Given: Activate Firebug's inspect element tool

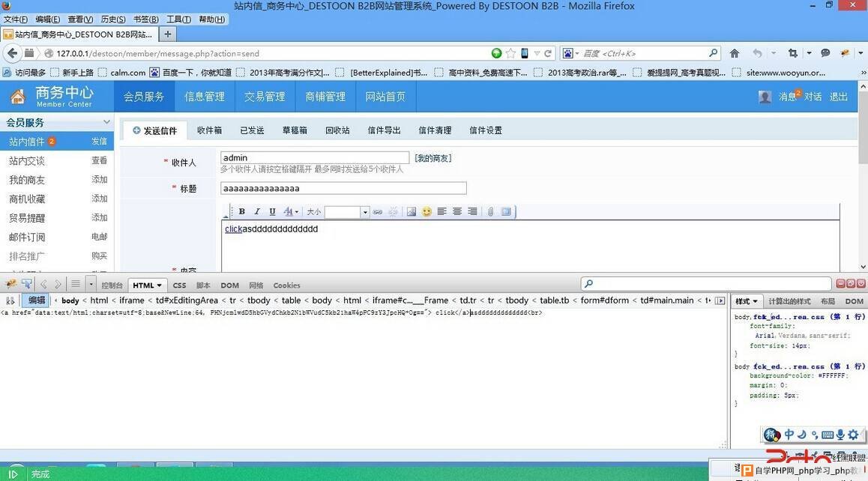Looking at the screenshot, I should coord(26,285).
